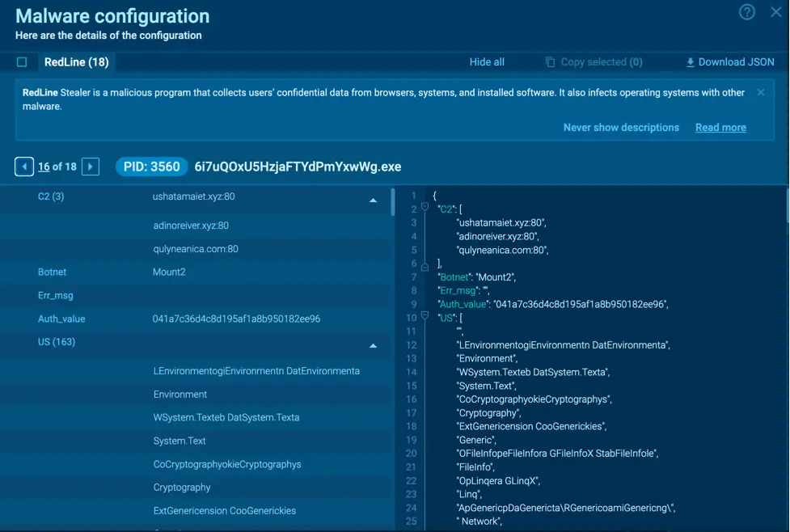This screenshot has height=532, width=790.
Task: Go to the next configuration arrow
Action: 91,167
